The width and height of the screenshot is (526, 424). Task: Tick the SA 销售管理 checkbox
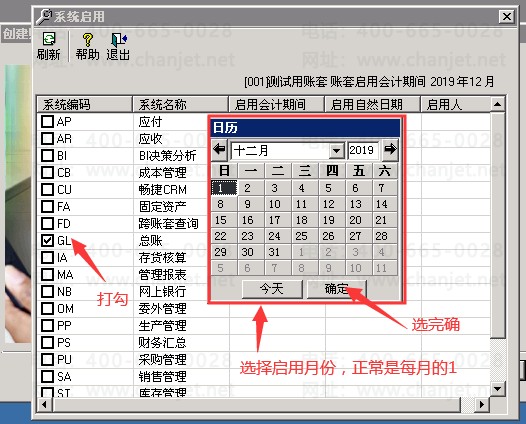coord(47,376)
